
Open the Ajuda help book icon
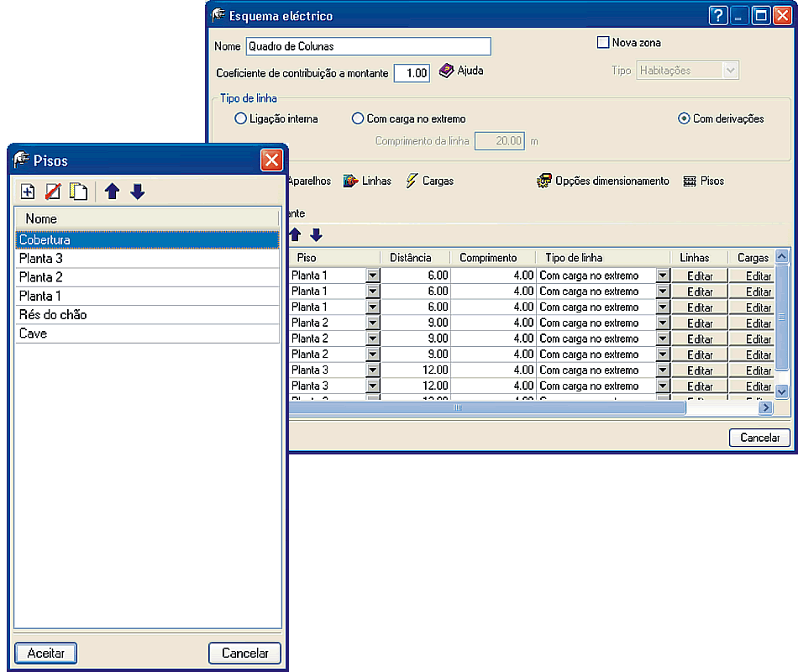(446, 71)
